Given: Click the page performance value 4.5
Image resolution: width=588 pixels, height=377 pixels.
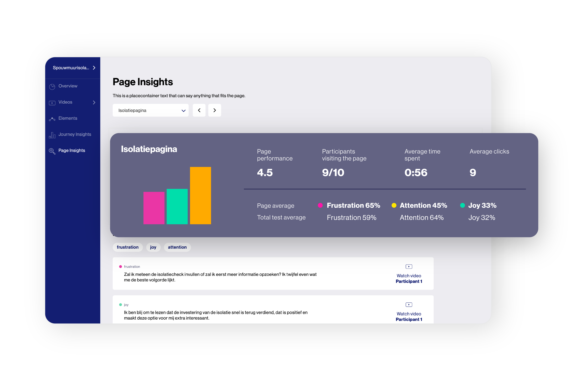Looking at the screenshot, I should [265, 173].
